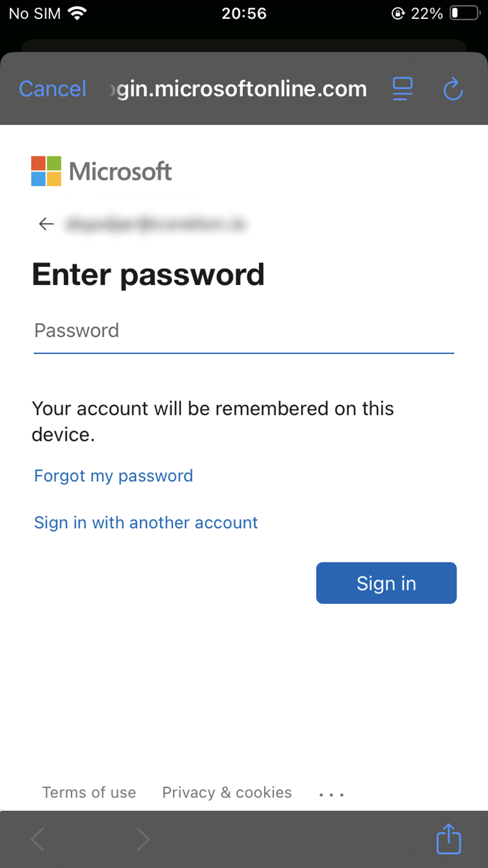The width and height of the screenshot is (488, 868).
Task: Open the reader view icon in address bar
Action: click(x=403, y=89)
